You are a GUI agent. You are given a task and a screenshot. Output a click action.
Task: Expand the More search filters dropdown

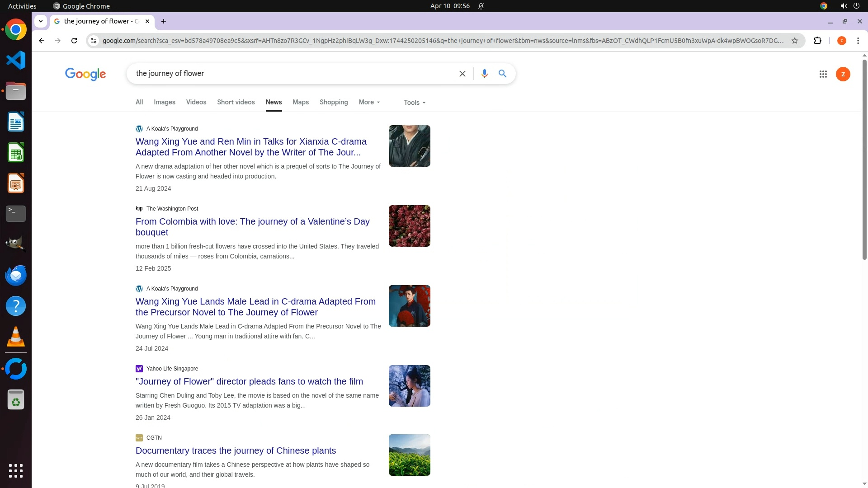click(369, 103)
